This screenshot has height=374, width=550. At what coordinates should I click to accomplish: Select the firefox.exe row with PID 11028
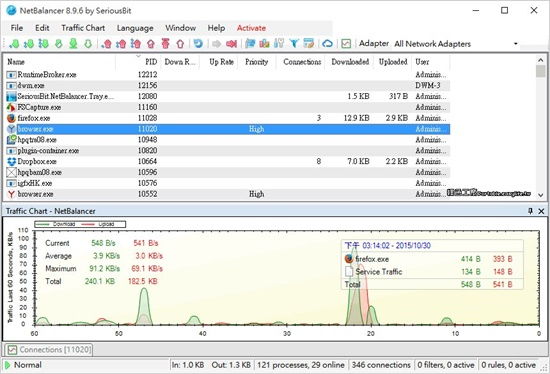pos(227,118)
